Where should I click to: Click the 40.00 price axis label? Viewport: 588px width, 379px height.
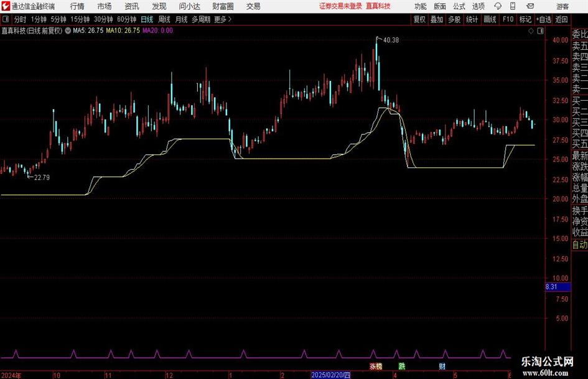pyautogui.click(x=560, y=40)
